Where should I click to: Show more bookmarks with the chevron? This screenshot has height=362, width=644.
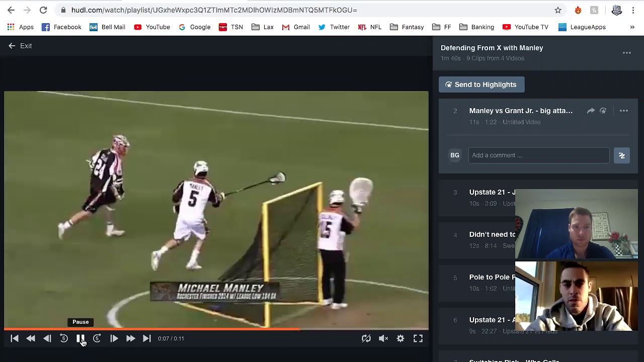(x=632, y=27)
